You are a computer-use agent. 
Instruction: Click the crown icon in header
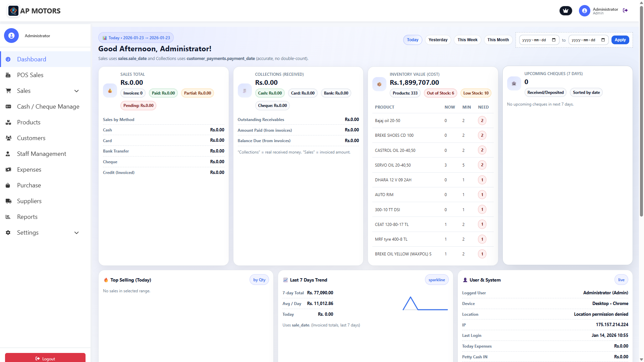566,11
